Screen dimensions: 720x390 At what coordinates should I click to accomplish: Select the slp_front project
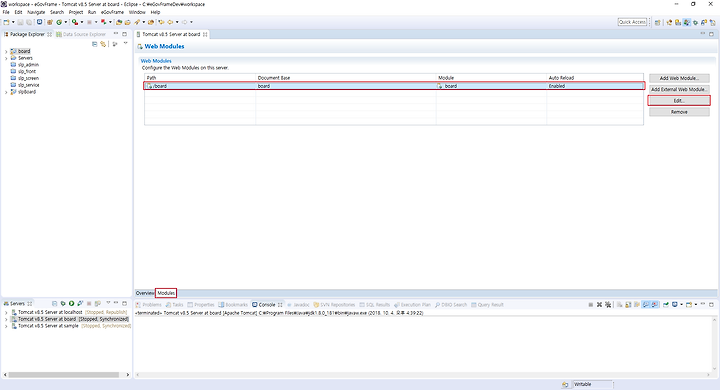(27, 71)
